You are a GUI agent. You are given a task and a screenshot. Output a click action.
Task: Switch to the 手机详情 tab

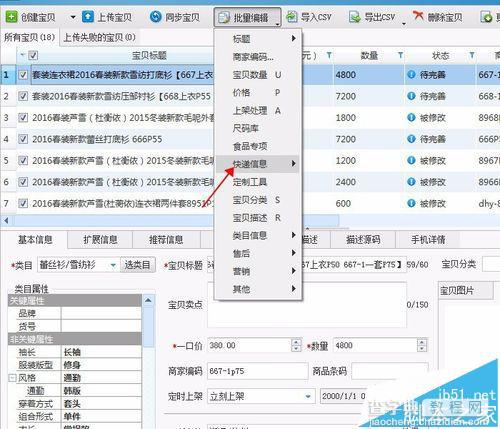click(428, 239)
